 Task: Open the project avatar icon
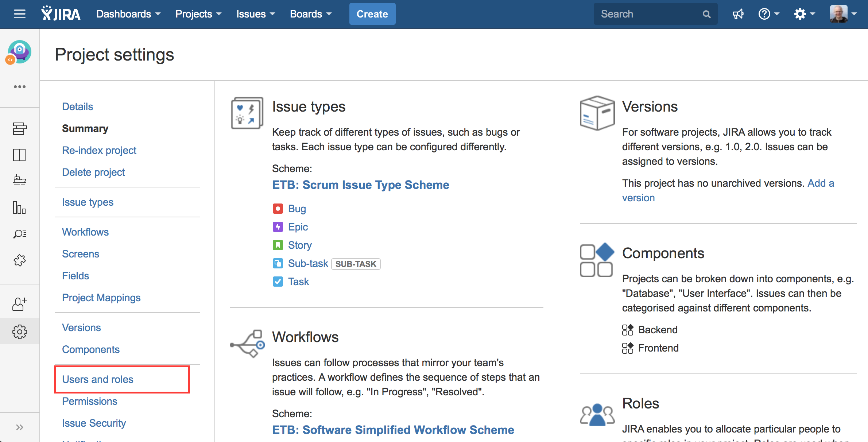(19, 52)
